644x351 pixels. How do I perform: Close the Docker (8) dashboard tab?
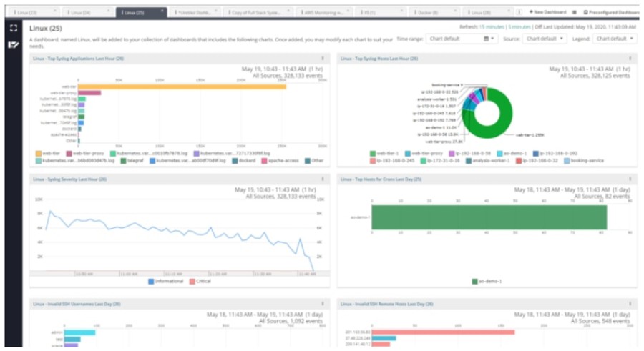tap(455, 11)
